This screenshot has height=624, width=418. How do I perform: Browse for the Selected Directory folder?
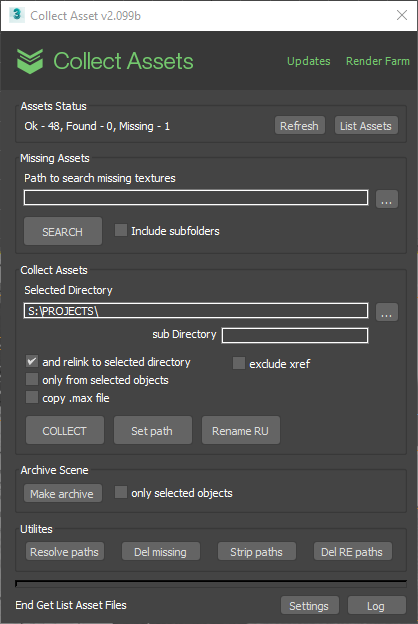(x=387, y=312)
